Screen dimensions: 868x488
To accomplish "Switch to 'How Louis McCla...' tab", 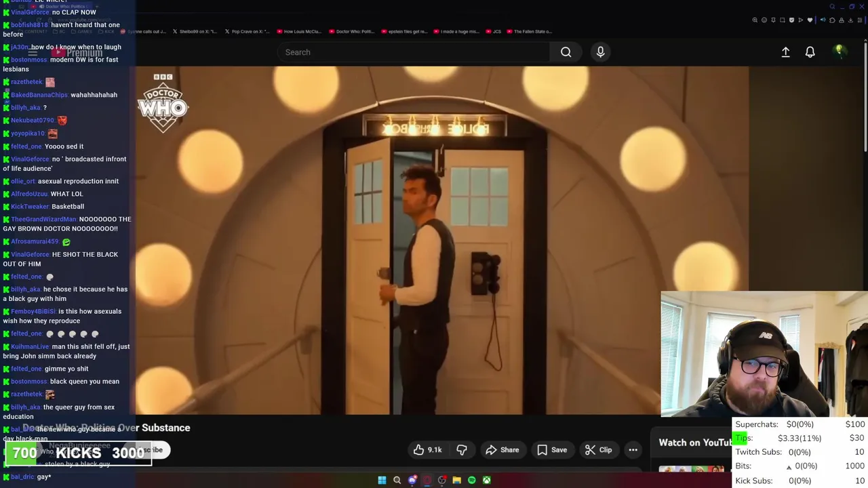I will pyautogui.click(x=298, y=31).
